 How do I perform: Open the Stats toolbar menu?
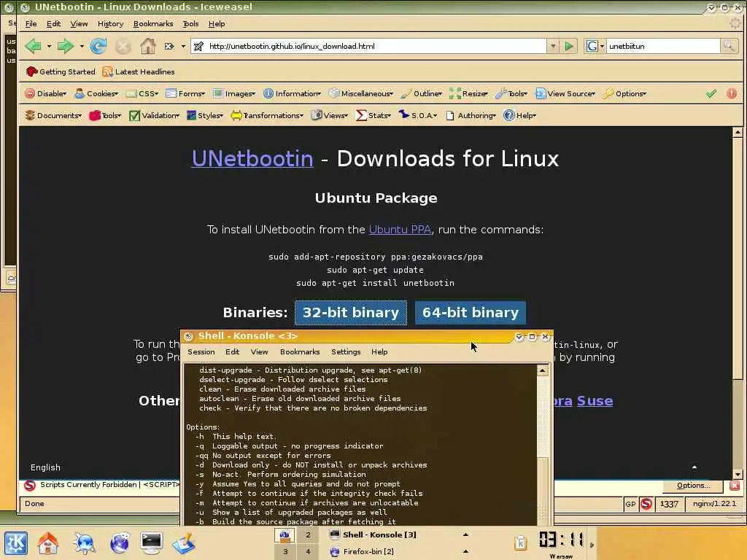(373, 115)
